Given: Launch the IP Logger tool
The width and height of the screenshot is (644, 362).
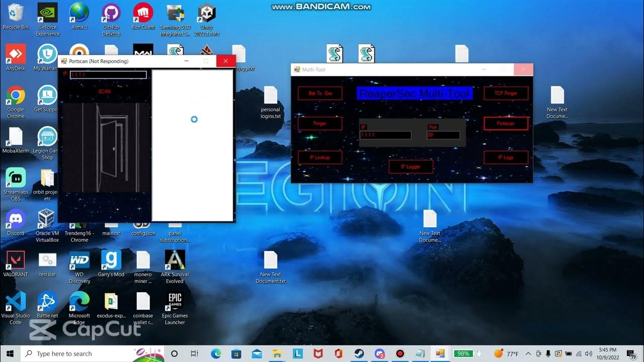Looking at the screenshot, I should [411, 166].
